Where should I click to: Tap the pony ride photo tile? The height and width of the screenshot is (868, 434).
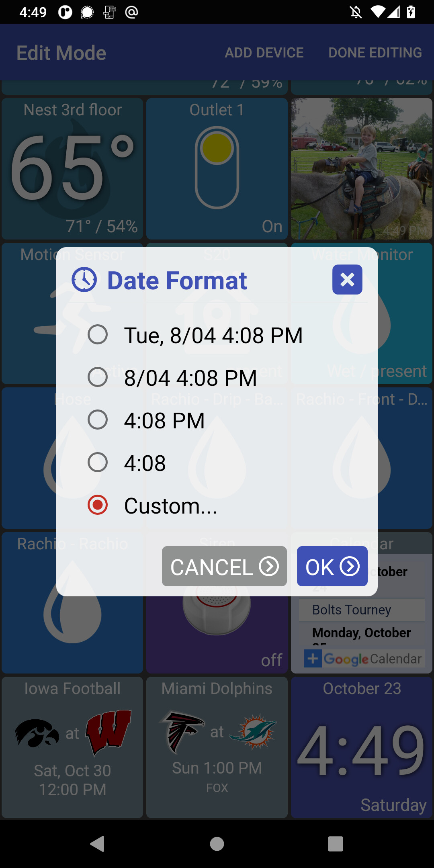pyautogui.click(x=362, y=169)
